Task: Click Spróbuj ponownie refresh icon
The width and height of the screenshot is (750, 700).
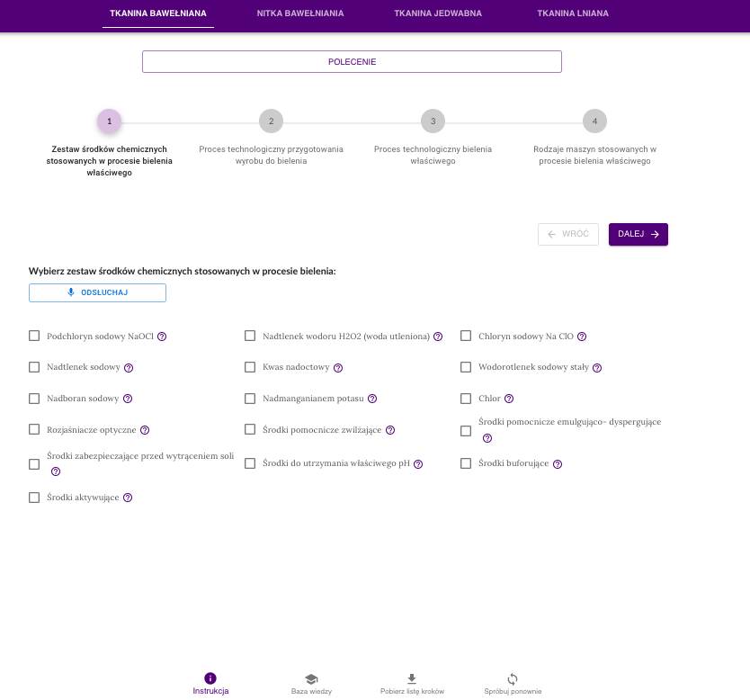Action: pyautogui.click(x=513, y=678)
